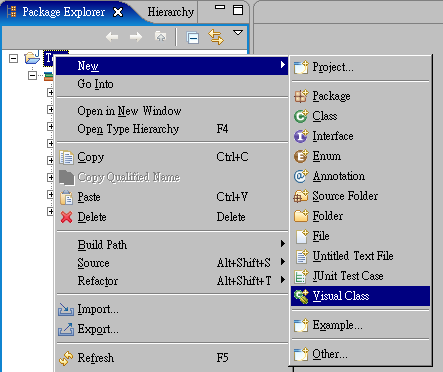Open the view menu triangle dropdown
443x372 pixels.
point(238,33)
